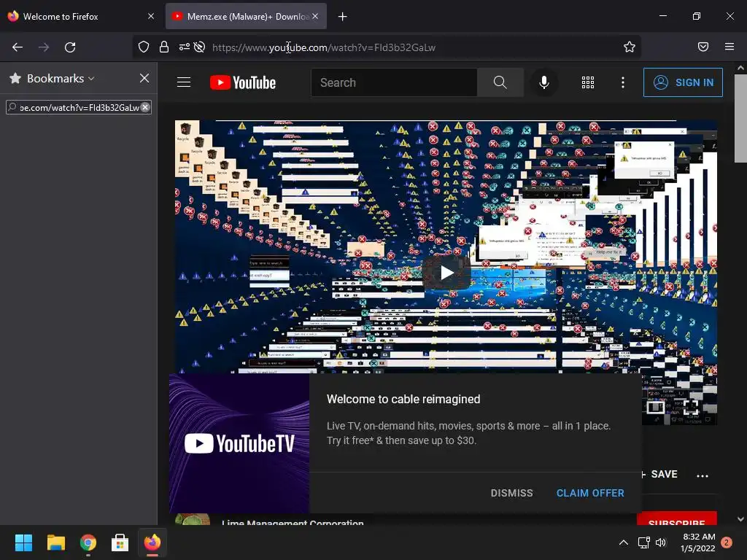This screenshot has width=747, height=560.
Task: Show hidden system tray icons
Action: [x=623, y=542]
